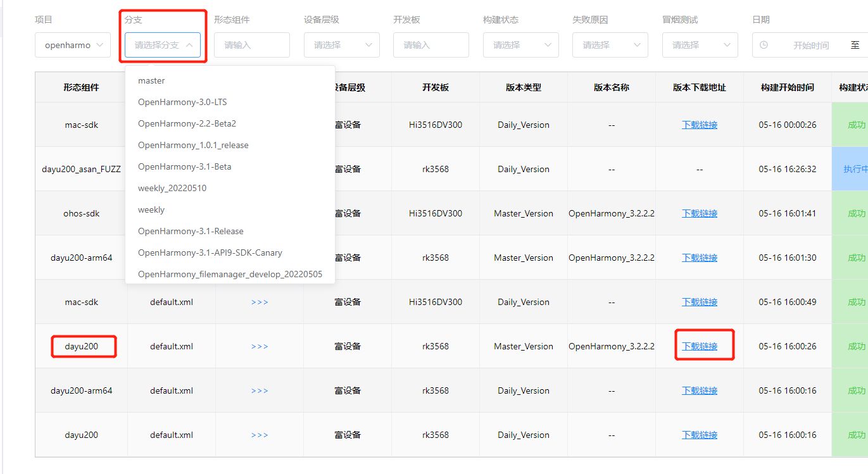This screenshot has height=474, width=868.
Task: Expand >>> in dayu200-arm64 Daily_Version row
Action: coord(260,390)
